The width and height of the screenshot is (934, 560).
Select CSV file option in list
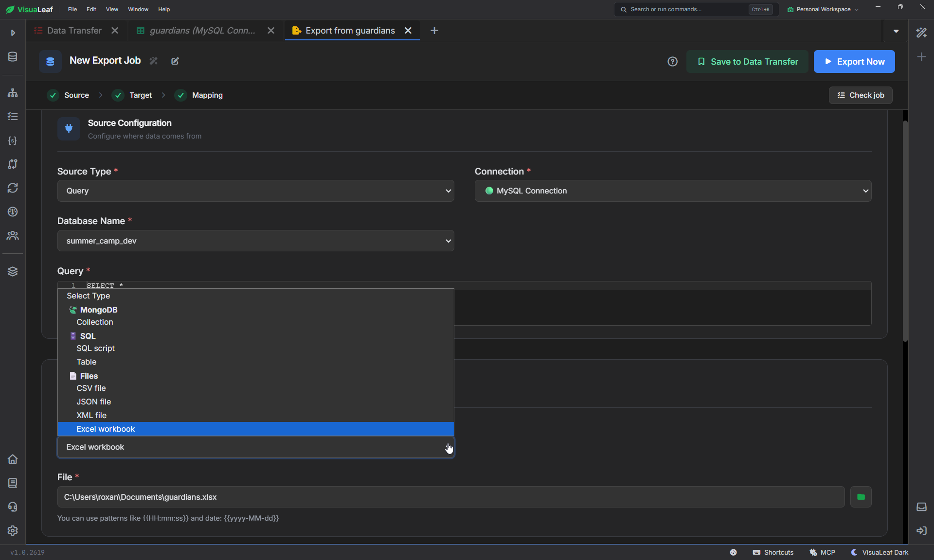pos(255,388)
